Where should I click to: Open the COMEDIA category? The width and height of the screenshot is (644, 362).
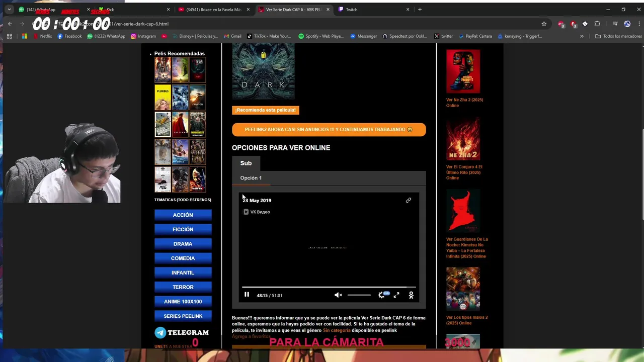(183, 258)
